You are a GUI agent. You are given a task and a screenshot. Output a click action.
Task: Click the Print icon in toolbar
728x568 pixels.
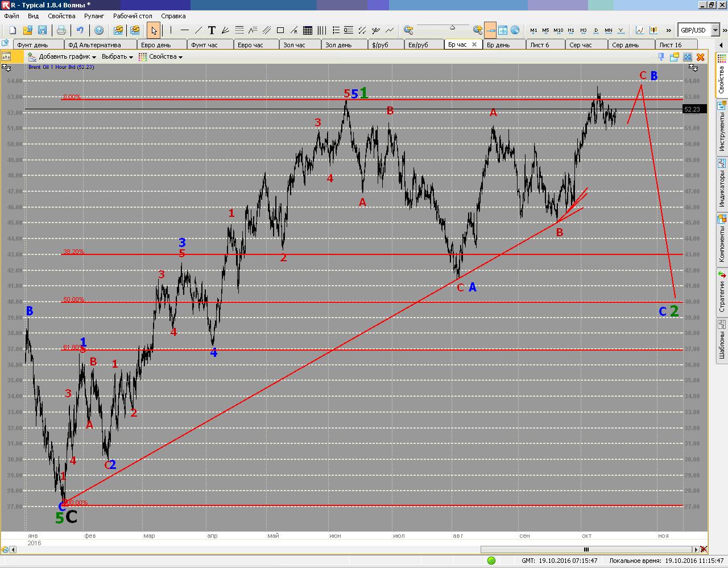pyautogui.click(x=61, y=30)
